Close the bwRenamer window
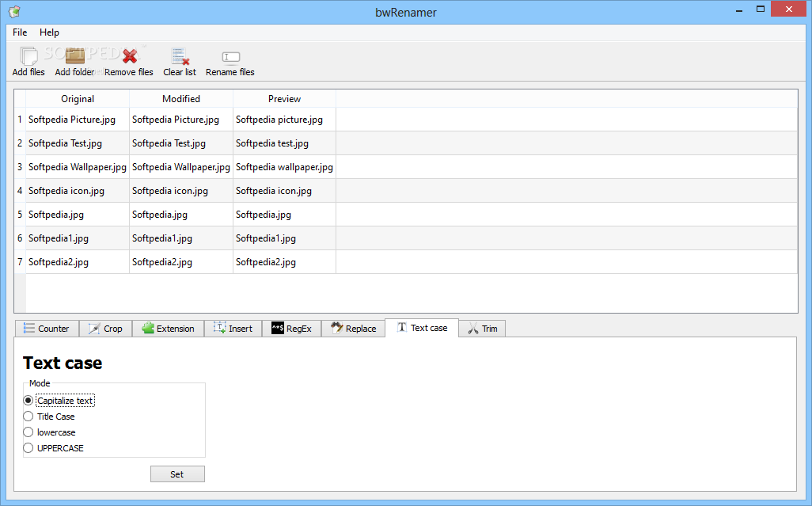Screen dimensions: 812x506 (x=789, y=9)
